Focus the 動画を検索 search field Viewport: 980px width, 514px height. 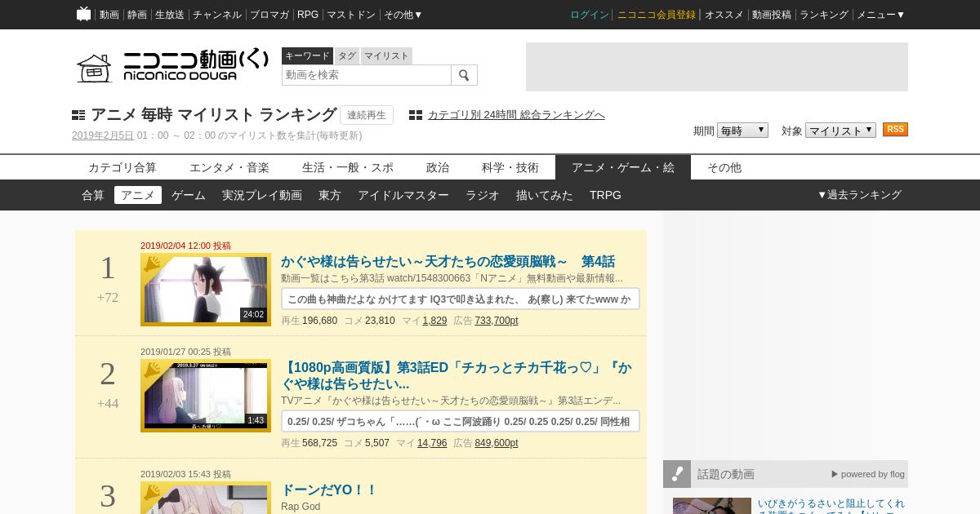(x=367, y=75)
